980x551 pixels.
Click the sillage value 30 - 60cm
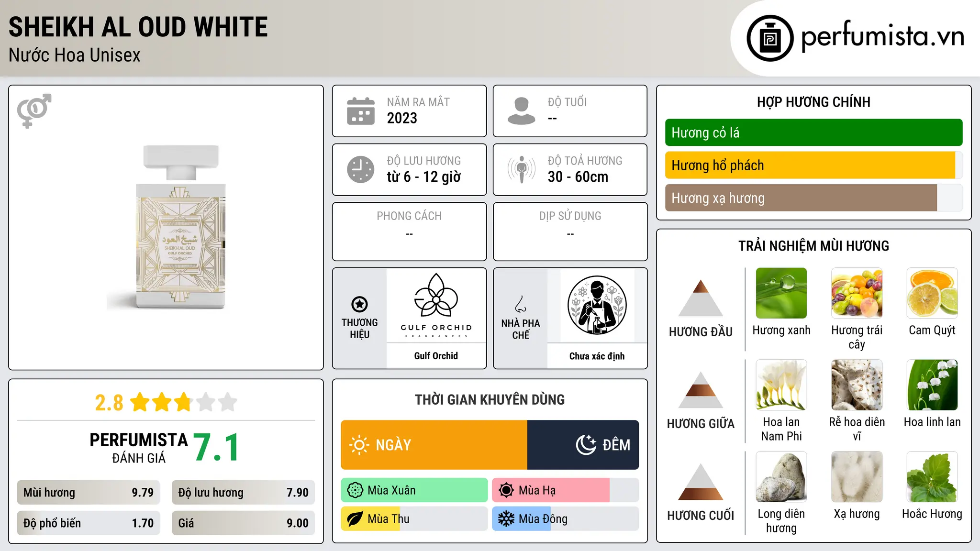coord(578,177)
